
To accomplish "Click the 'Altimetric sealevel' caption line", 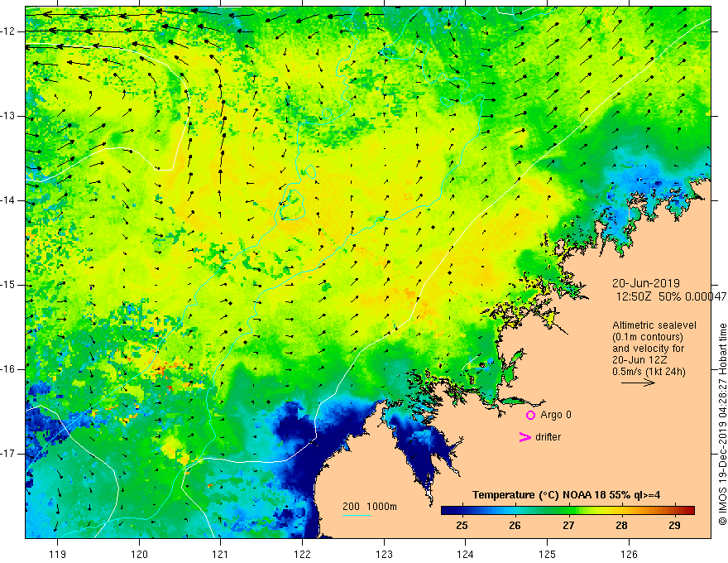I will click(654, 325).
